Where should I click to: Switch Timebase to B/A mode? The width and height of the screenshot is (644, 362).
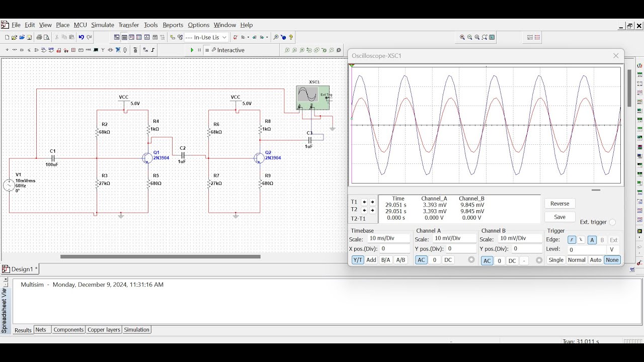pos(385,260)
